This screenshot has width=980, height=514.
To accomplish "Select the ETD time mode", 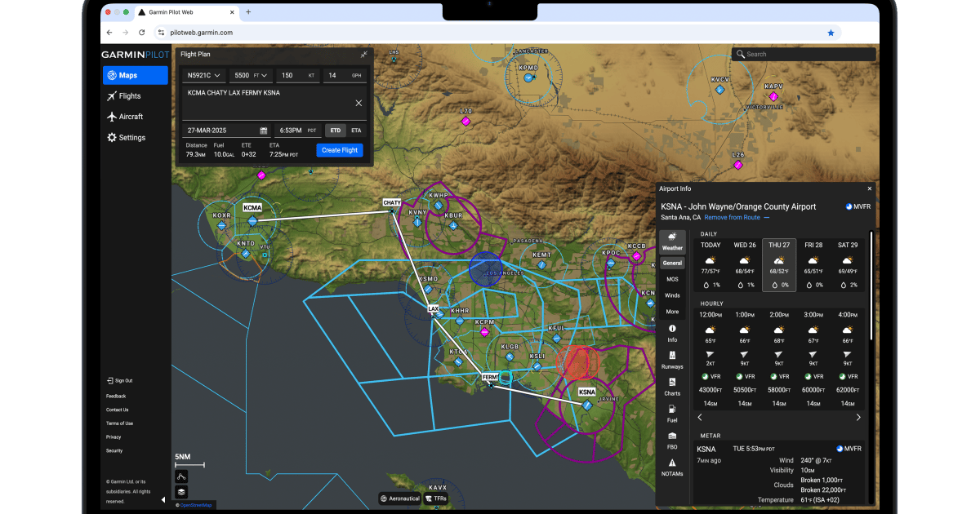I will [335, 131].
